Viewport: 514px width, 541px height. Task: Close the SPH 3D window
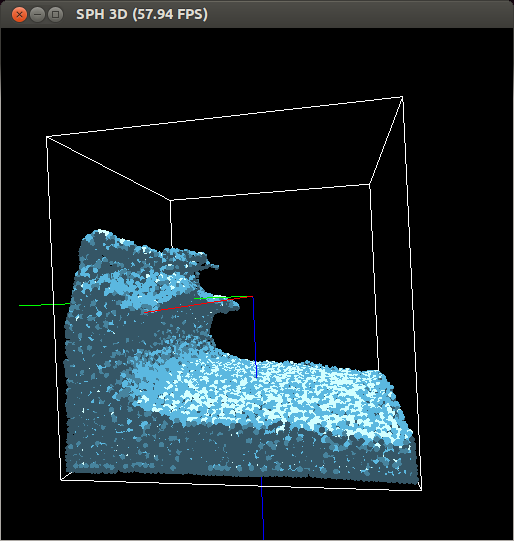(x=19, y=14)
